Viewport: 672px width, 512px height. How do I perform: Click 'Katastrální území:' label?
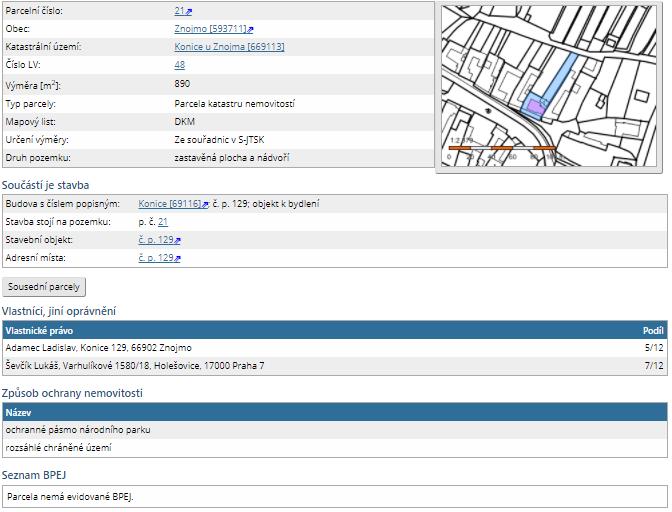click(43, 47)
